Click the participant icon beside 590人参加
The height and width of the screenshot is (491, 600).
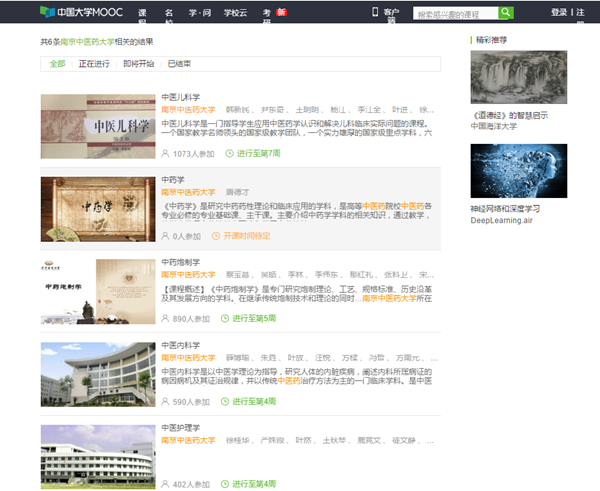click(x=166, y=401)
